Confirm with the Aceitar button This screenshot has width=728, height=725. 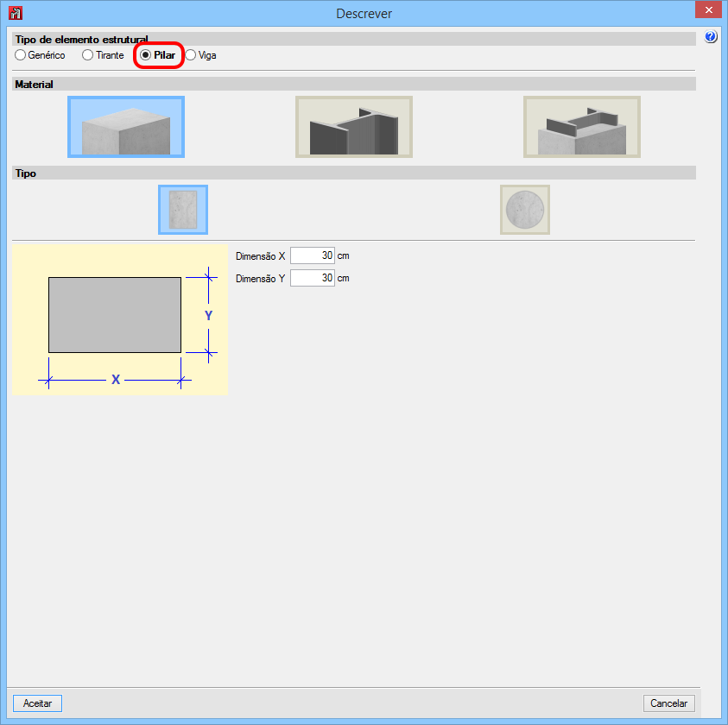coord(38,703)
